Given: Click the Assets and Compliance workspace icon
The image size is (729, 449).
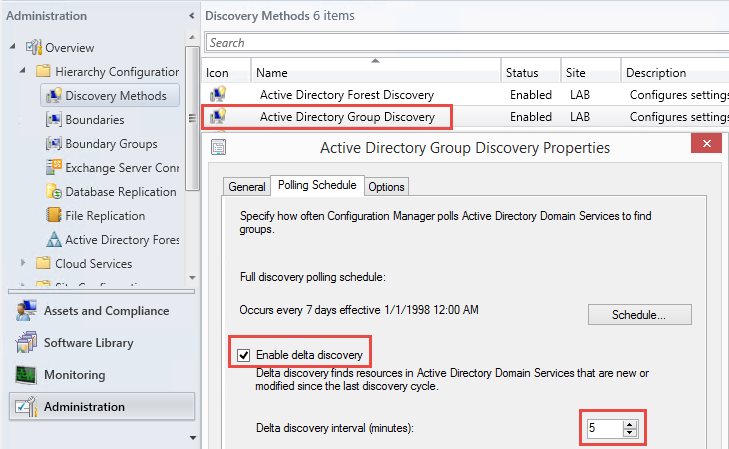Looking at the screenshot, I should (x=26, y=310).
